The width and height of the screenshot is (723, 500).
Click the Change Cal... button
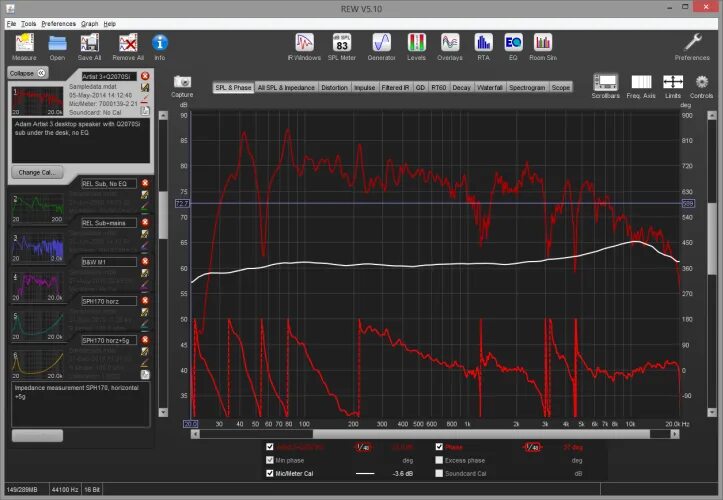click(x=37, y=172)
